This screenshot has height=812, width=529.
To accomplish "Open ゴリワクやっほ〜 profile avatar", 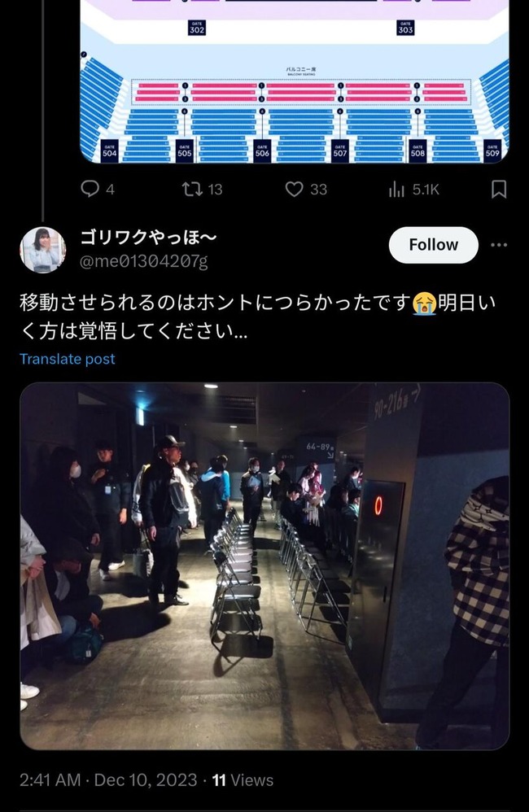I will click(42, 250).
